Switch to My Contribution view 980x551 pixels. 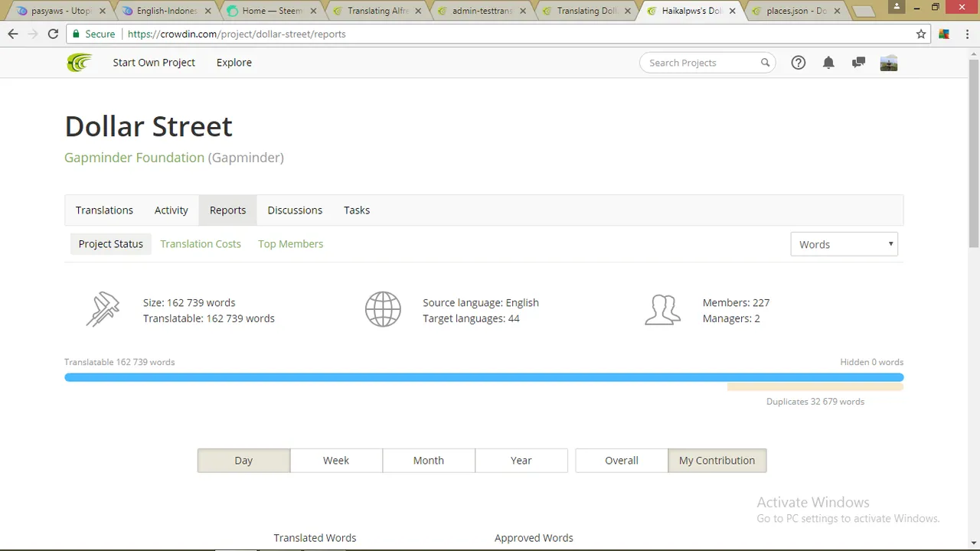[x=717, y=461]
